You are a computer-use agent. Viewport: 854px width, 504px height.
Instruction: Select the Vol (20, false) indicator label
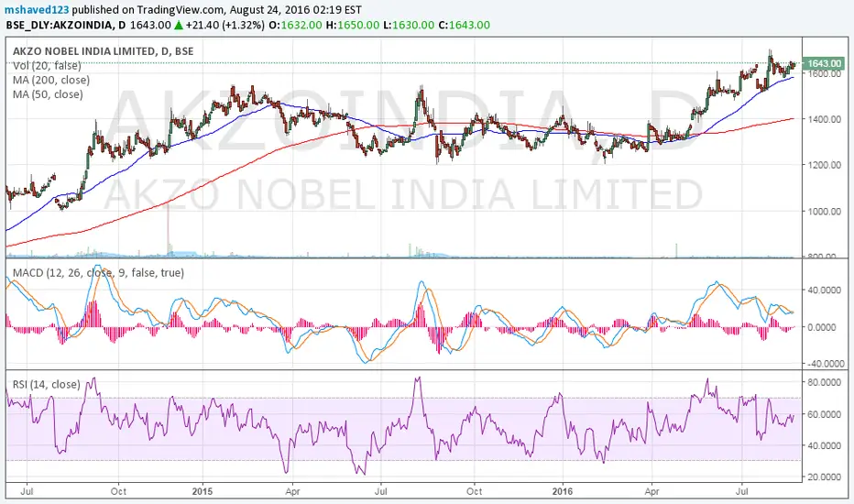(47, 65)
